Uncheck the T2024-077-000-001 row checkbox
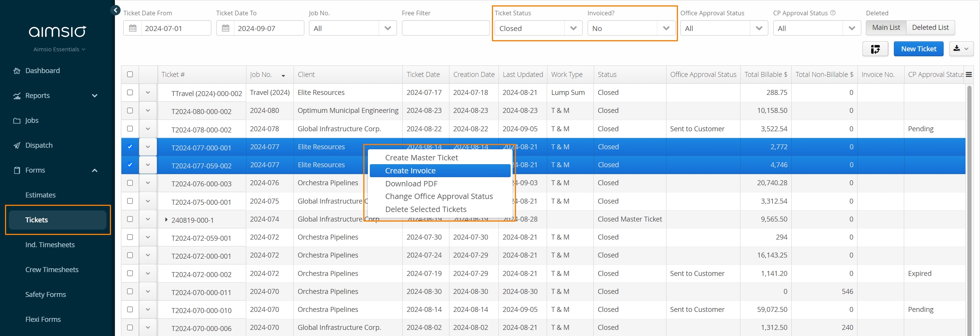 [130, 147]
